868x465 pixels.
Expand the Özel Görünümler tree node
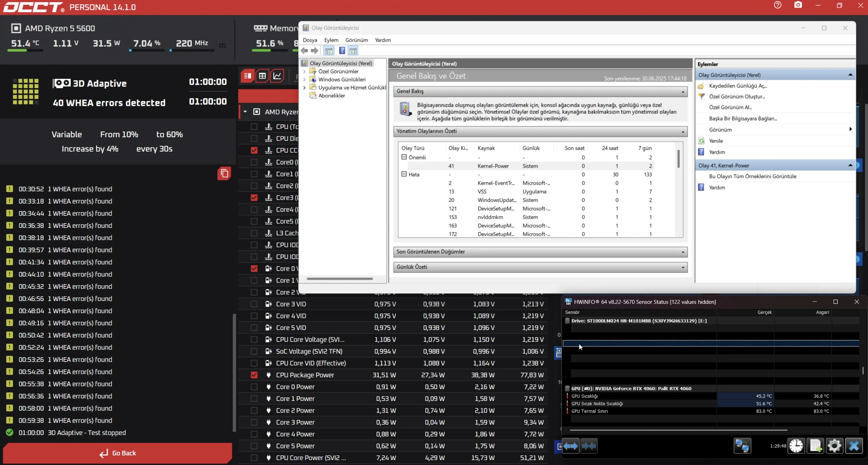[305, 71]
